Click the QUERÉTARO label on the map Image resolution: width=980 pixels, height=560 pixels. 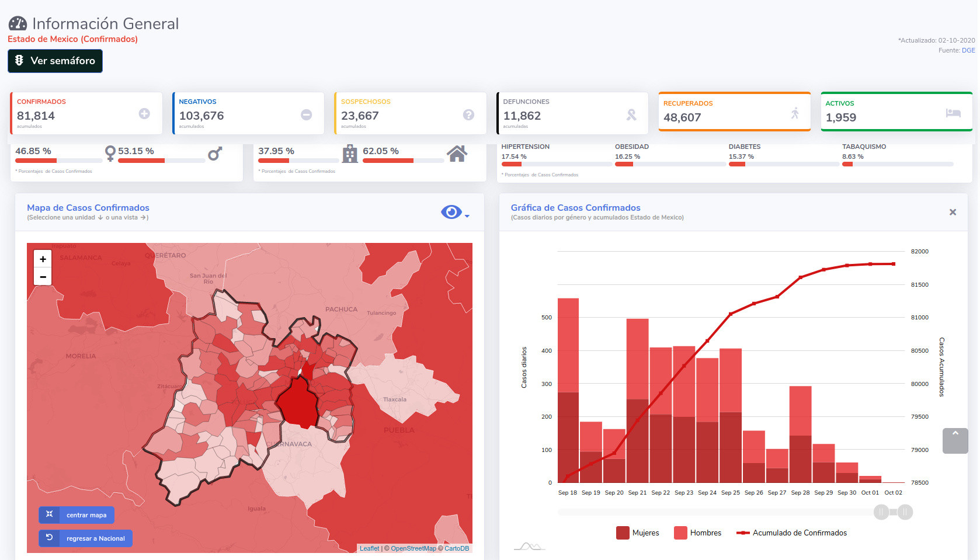tap(165, 256)
